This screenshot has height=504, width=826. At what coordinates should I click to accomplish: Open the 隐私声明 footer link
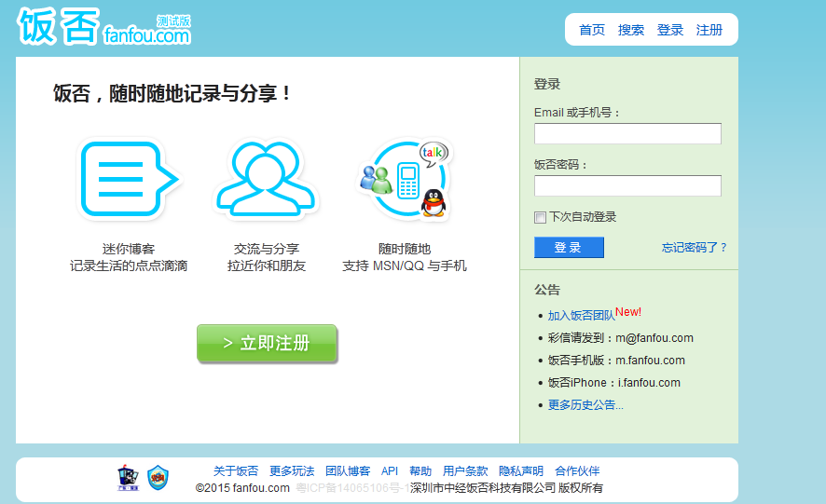coord(521,471)
